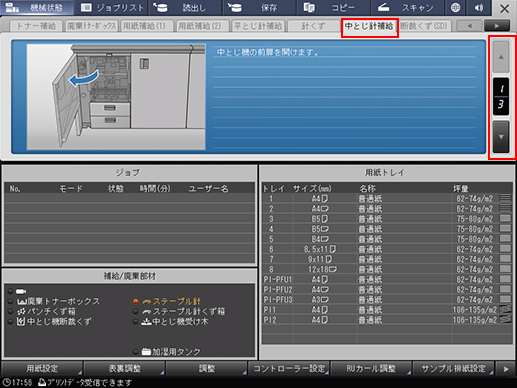Click the 坪量 weight column header
The height and width of the screenshot is (388, 517).
460,189
